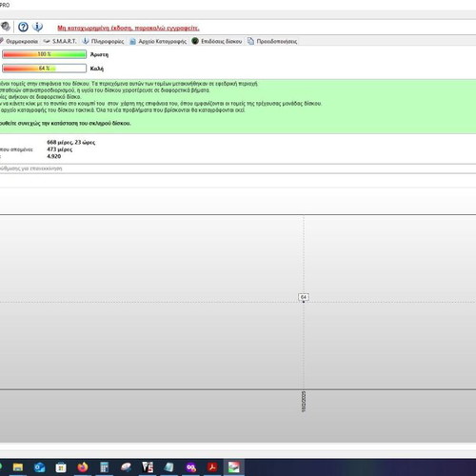Click the 100% performance bar
The width and height of the screenshot is (476, 476).
click(x=44, y=54)
